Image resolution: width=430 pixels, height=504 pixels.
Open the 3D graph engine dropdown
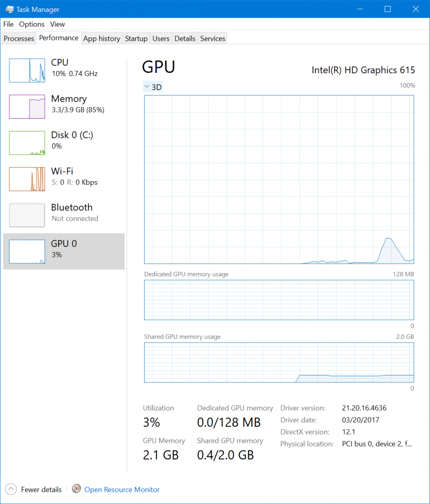click(x=153, y=87)
